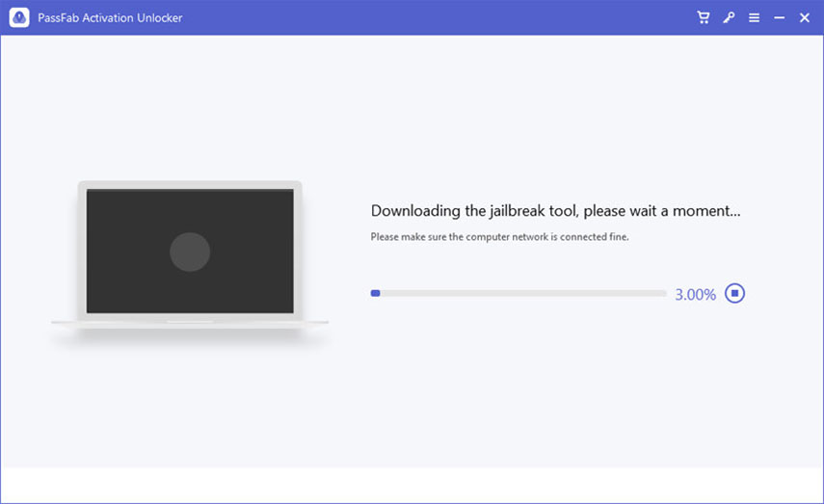Click the 3.00% progress percentage

pos(695,295)
